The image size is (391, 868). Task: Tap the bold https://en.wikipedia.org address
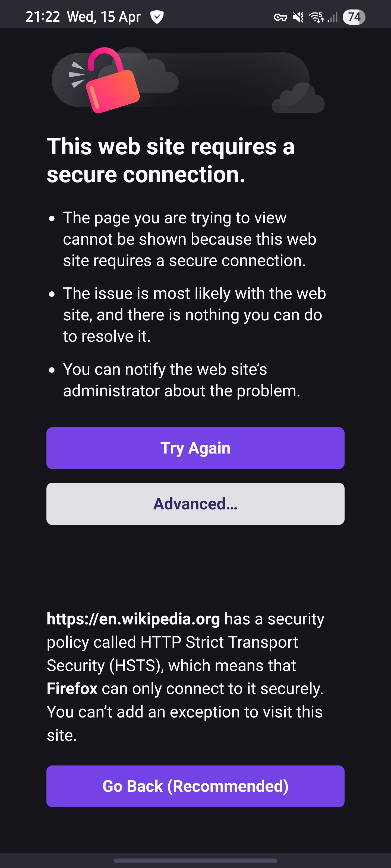click(133, 619)
